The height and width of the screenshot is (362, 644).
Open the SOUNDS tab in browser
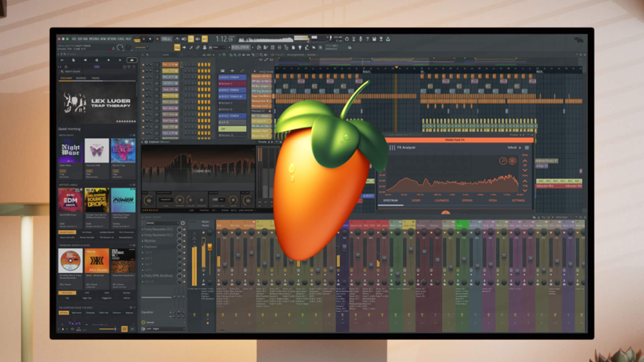[81, 78]
